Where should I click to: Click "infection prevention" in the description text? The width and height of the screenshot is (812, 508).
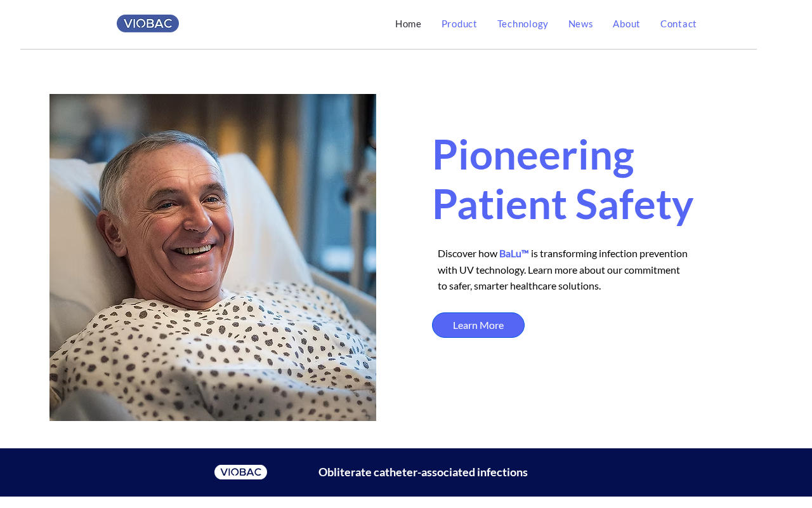tap(643, 253)
